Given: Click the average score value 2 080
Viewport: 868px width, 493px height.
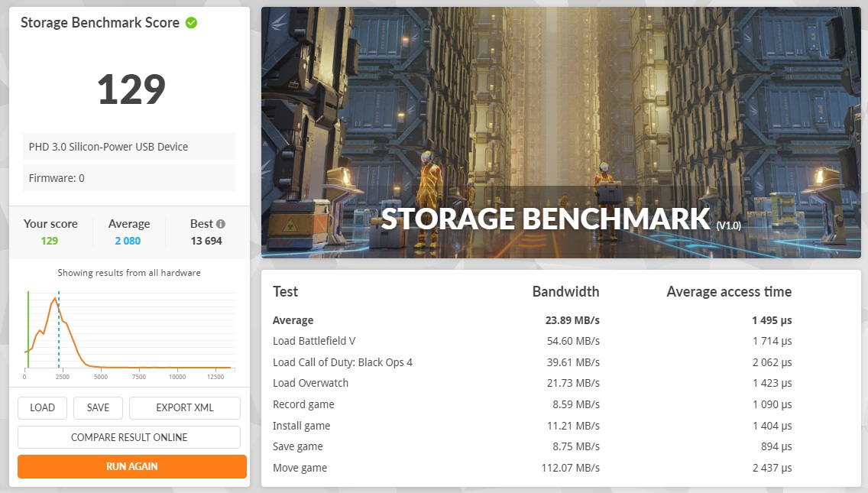Looking at the screenshot, I should (x=128, y=241).
